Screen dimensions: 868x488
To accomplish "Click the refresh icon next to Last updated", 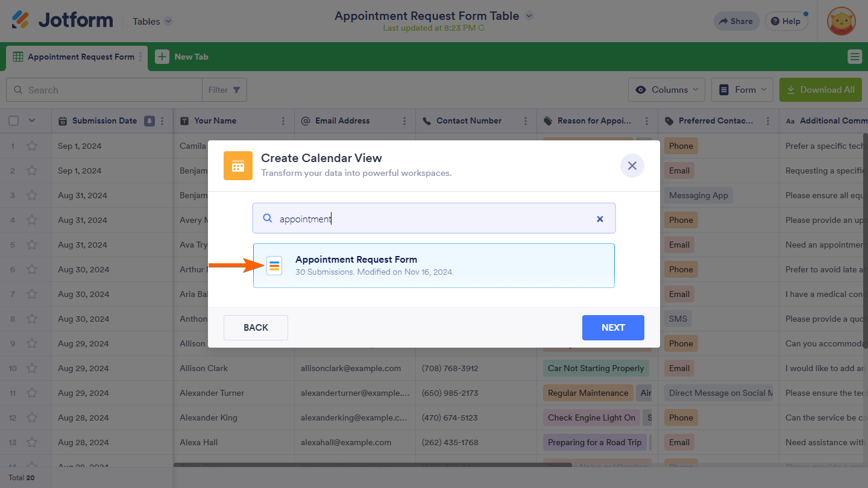I will tap(481, 28).
